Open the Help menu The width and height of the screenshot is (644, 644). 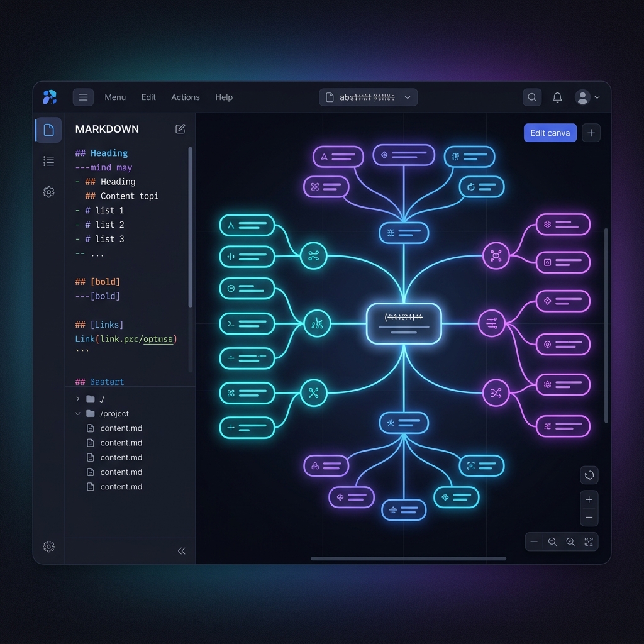[x=224, y=97]
